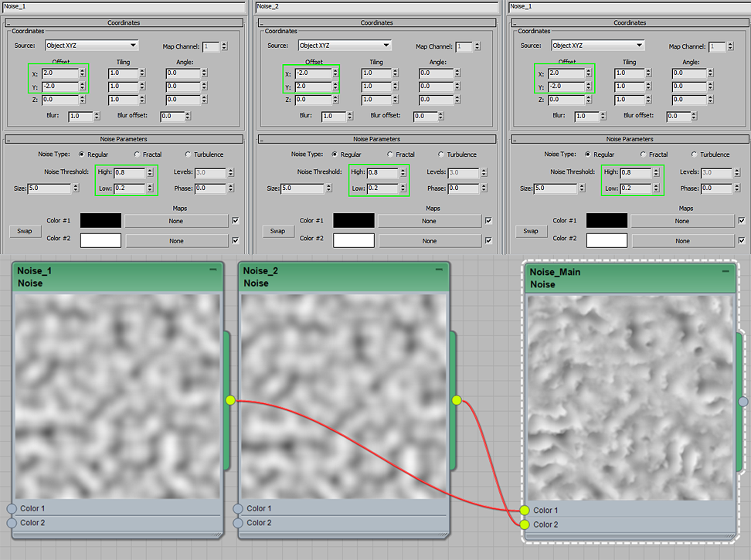
Task: Click the Noise_2 node preview thumbnail
Action: pos(344,395)
